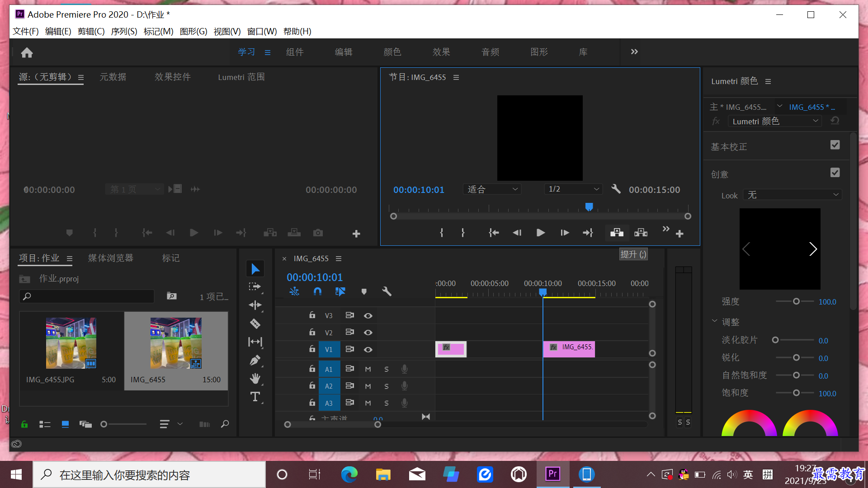The width and height of the screenshot is (868, 488).
Task: Play the program monitor sequence
Action: (540, 233)
